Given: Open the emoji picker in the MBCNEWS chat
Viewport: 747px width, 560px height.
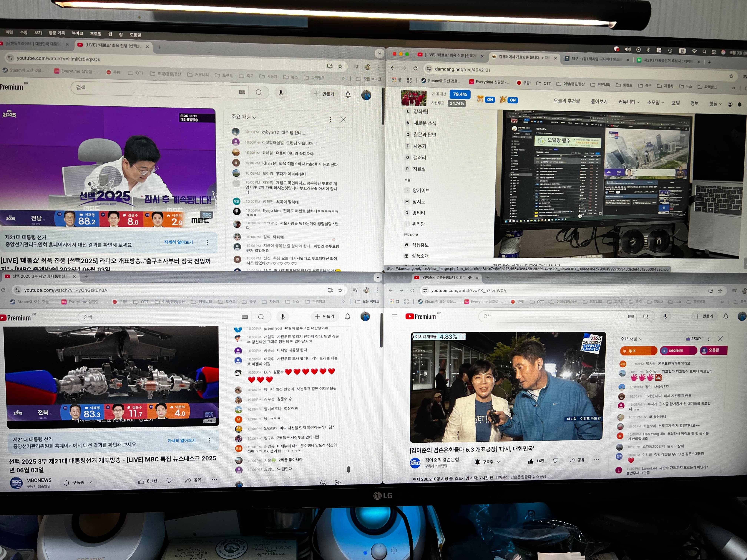Looking at the screenshot, I should (323, 482).
